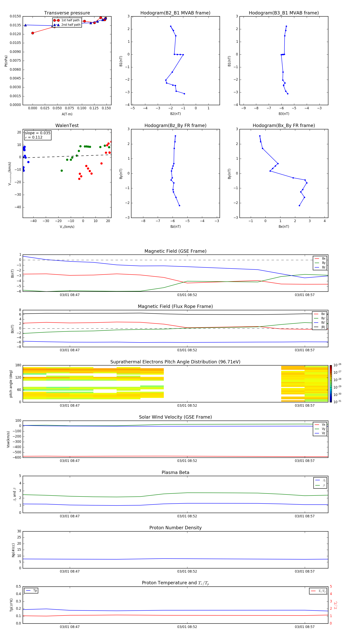The image size is (351, 644).
Task: Click the 'Bx(nT)' x-axis label
Action: click(x=284, y=227)
